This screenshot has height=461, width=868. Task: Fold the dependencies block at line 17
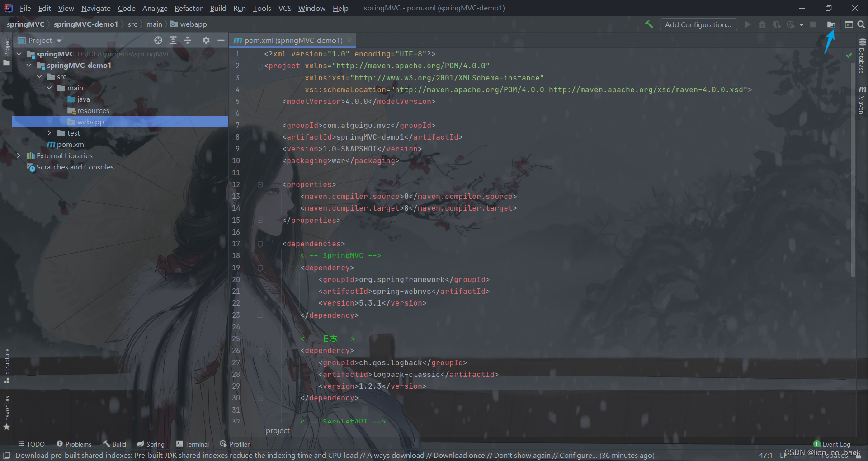(260, 244)
